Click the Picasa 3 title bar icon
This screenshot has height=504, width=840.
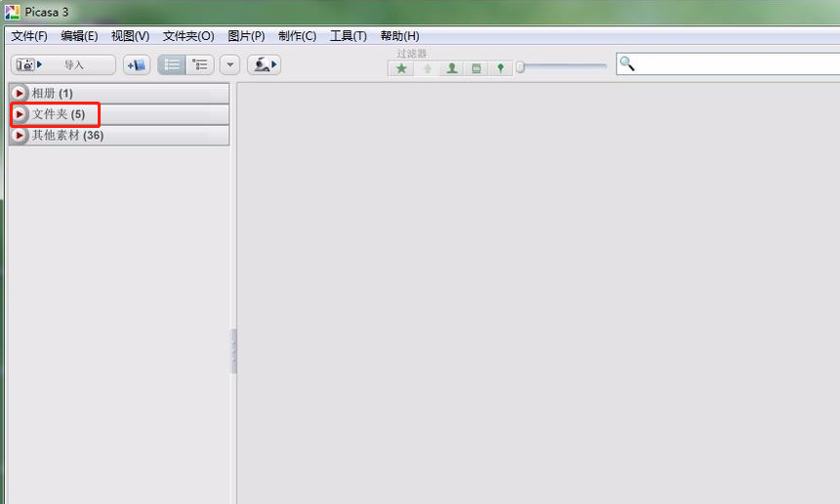click(13, 12)
